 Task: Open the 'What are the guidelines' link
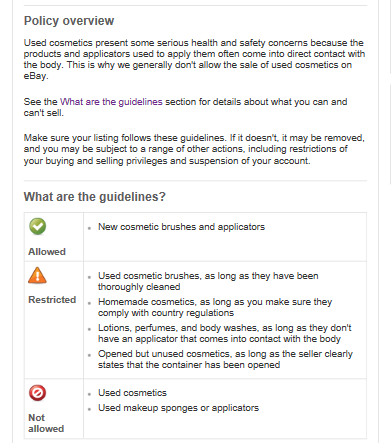point(111,102)
